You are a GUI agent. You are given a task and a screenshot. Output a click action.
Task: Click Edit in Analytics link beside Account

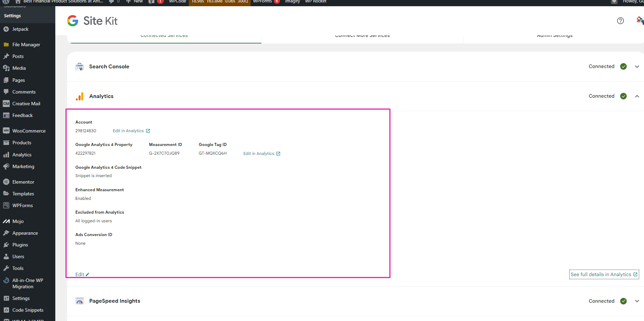click(131, 131)
